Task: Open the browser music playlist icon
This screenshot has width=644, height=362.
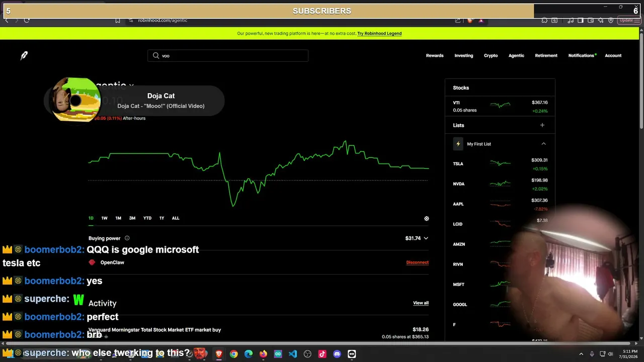Action: (571, 20)
